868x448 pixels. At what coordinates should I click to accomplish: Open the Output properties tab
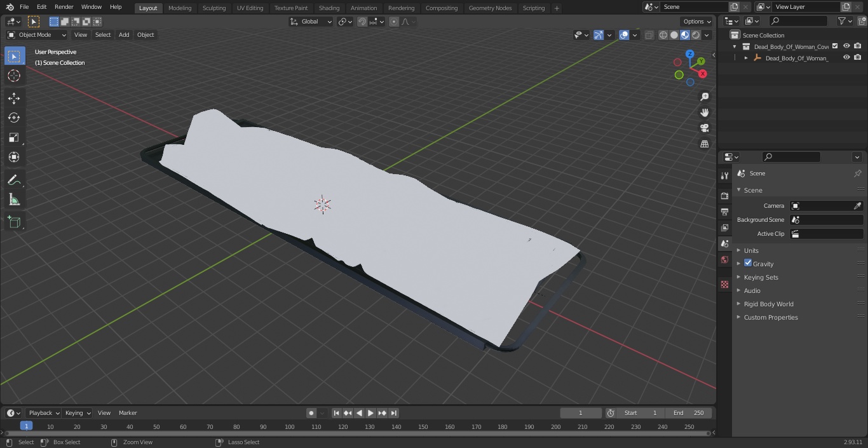pos(724,212)
